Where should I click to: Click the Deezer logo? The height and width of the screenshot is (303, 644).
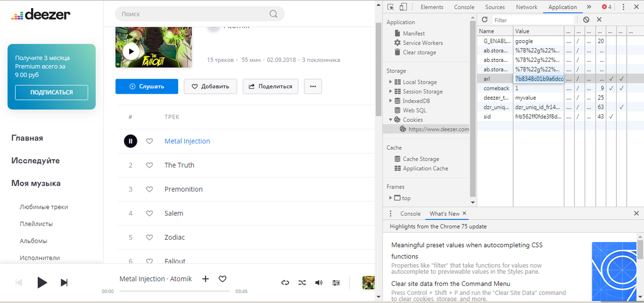pos(41,15)
